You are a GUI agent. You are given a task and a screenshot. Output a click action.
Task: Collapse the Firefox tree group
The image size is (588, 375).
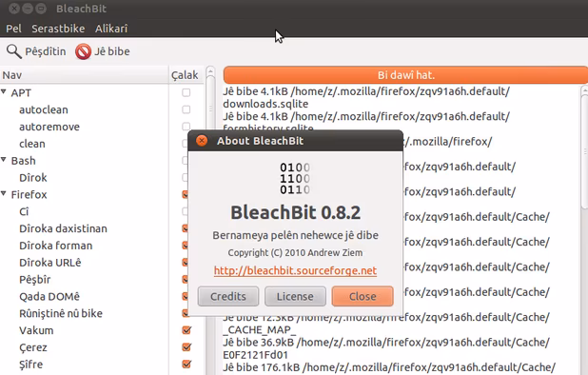(4, 193)
